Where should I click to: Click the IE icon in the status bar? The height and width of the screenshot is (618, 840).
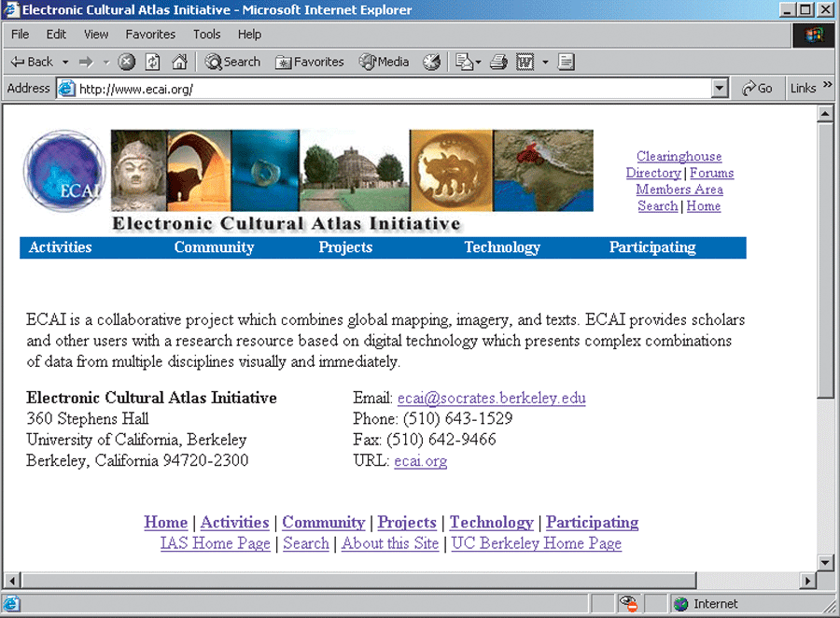coord(11,604)
